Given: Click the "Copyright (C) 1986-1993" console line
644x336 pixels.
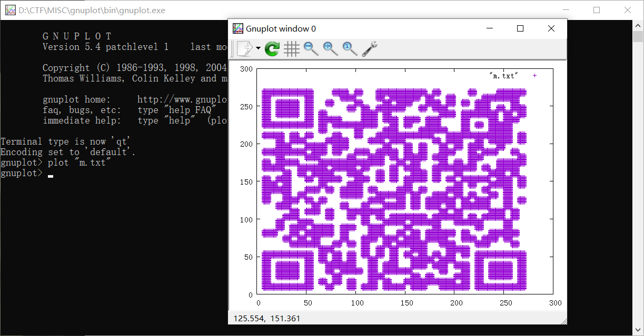Looking at the screenshot, I should (134, 68).
